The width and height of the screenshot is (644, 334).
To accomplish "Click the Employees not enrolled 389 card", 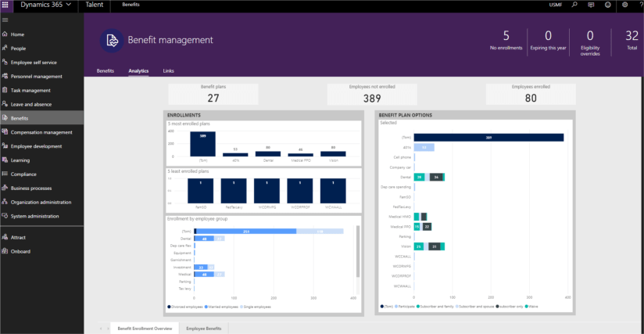I will [x=372, y=94].
